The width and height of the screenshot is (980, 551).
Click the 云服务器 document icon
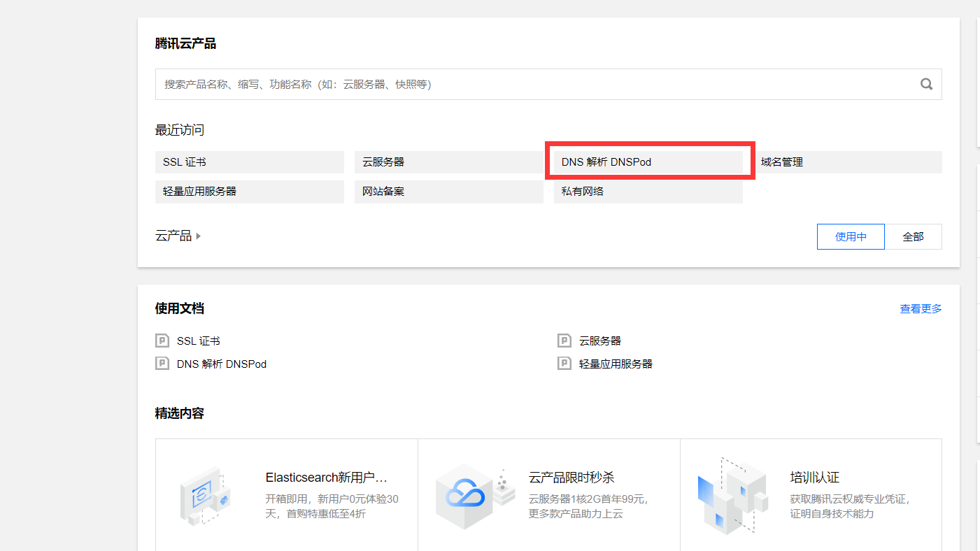click(x=564, y=341)
